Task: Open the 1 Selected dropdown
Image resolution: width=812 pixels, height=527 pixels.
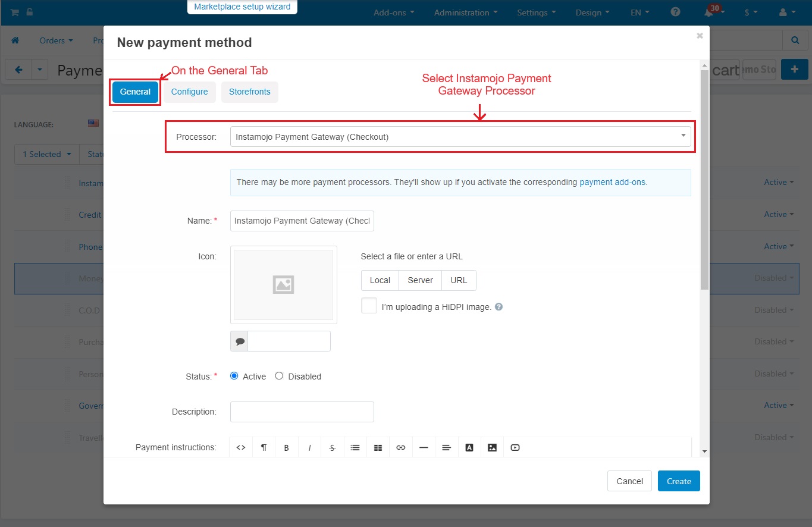Action: pyautogui.click(x=47, y=154)
